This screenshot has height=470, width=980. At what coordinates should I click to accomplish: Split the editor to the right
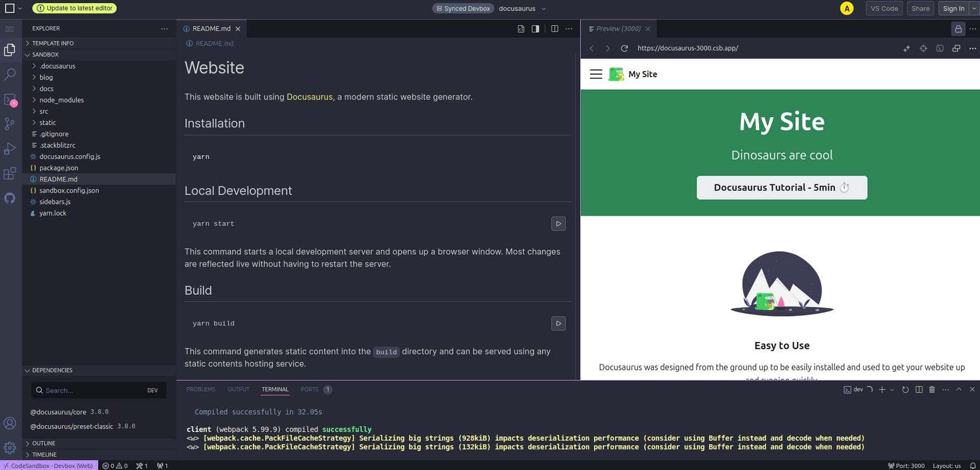point(554,29)
